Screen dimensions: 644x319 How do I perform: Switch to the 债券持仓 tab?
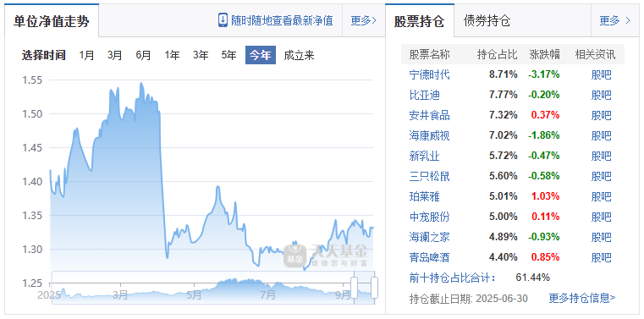[487, 21]
